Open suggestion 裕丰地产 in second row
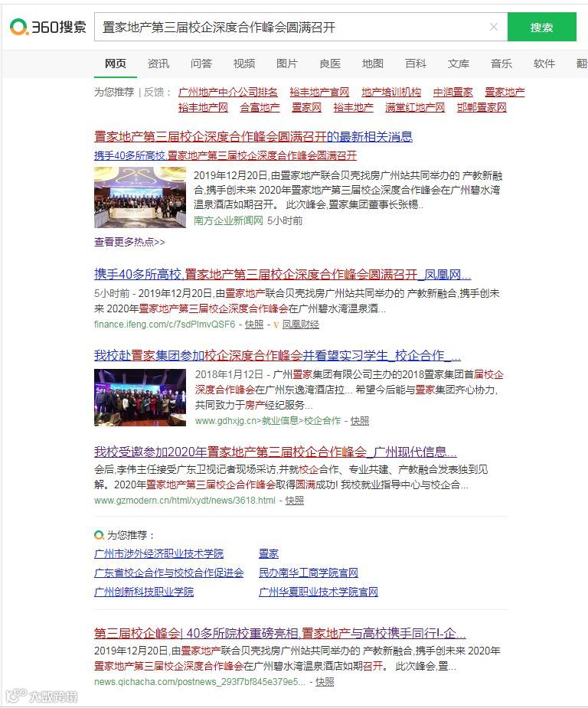588x708 pixels. click(354, 107)
